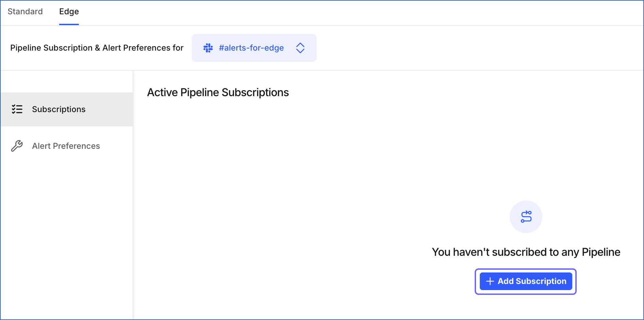644x320 pixels.
Task: Select the Edge tab
Action: 69,12
